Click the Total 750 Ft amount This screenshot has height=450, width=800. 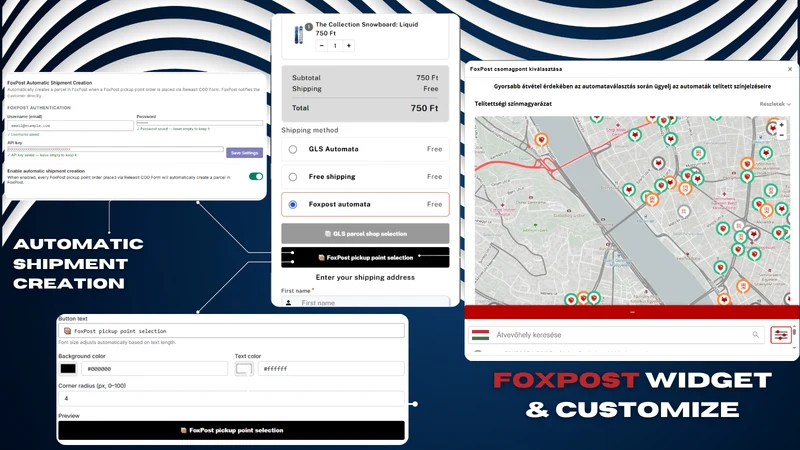coord(424,108)
